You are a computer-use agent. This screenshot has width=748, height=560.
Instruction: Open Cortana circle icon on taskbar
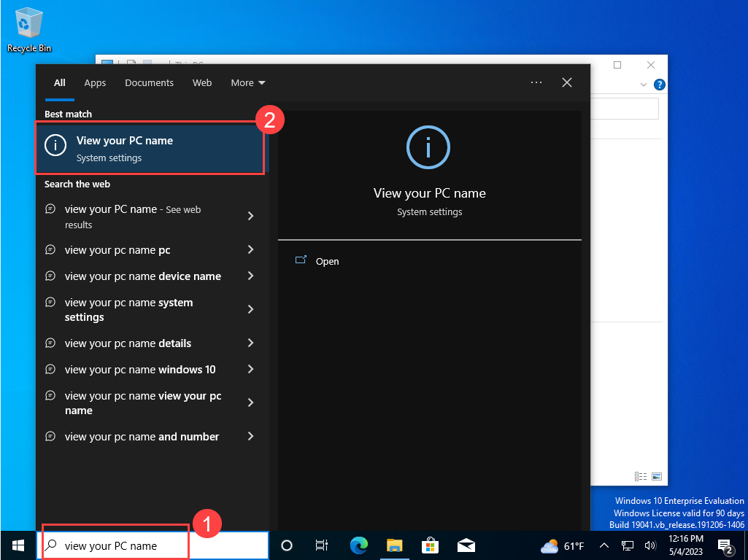point(287,545)
